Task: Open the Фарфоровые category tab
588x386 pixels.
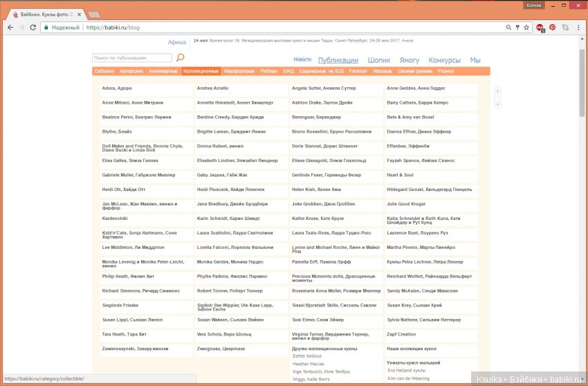Action: pos(239,71)
